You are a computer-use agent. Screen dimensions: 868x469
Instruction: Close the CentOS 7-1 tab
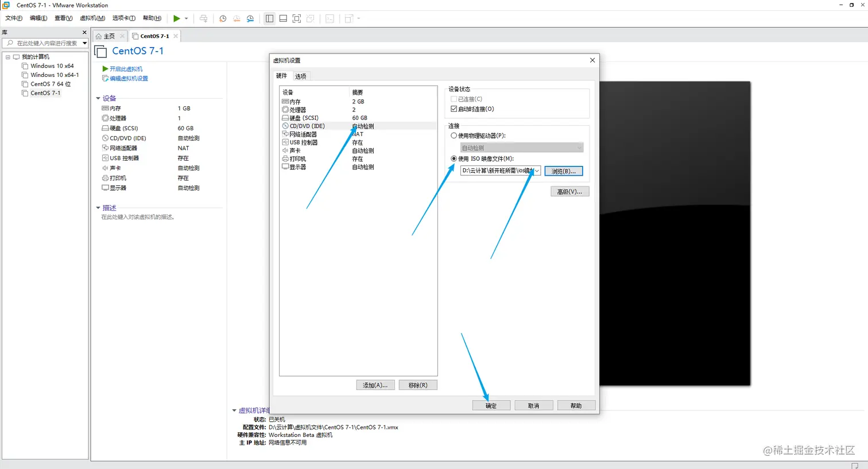[176, 36]
